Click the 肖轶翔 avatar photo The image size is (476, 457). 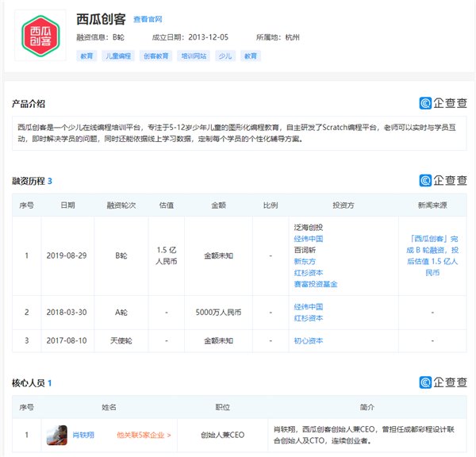coord(57,435)
